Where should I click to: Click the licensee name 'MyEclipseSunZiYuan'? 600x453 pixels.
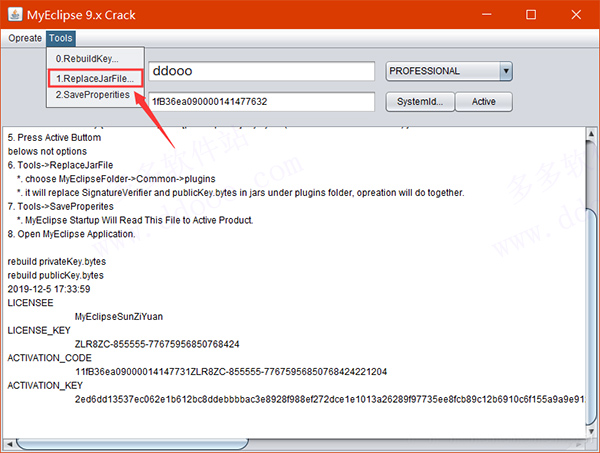[x=119, y=317]
